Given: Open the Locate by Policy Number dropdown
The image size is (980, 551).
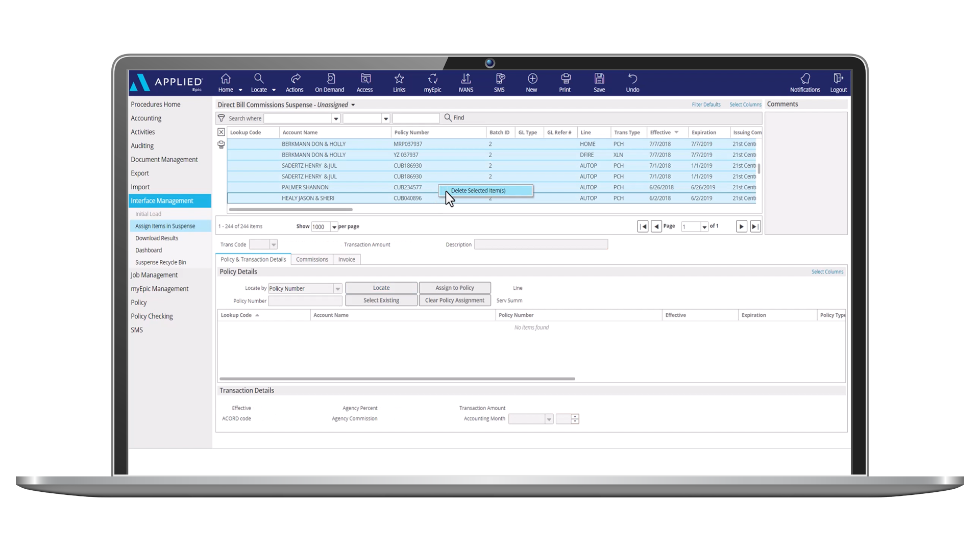Looking at the screenshot, I should pos(337,289).
